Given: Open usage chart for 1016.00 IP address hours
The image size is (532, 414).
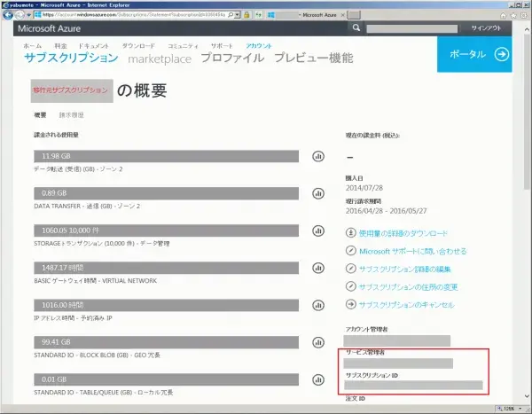Looking at the screenshot, I should click(x=318, y=306).
